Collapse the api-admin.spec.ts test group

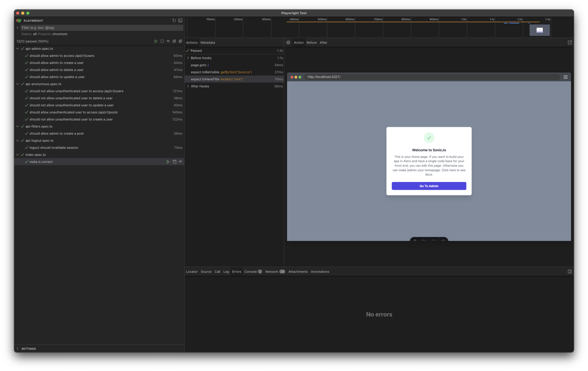pyautogui.click(x=17, y=48)
